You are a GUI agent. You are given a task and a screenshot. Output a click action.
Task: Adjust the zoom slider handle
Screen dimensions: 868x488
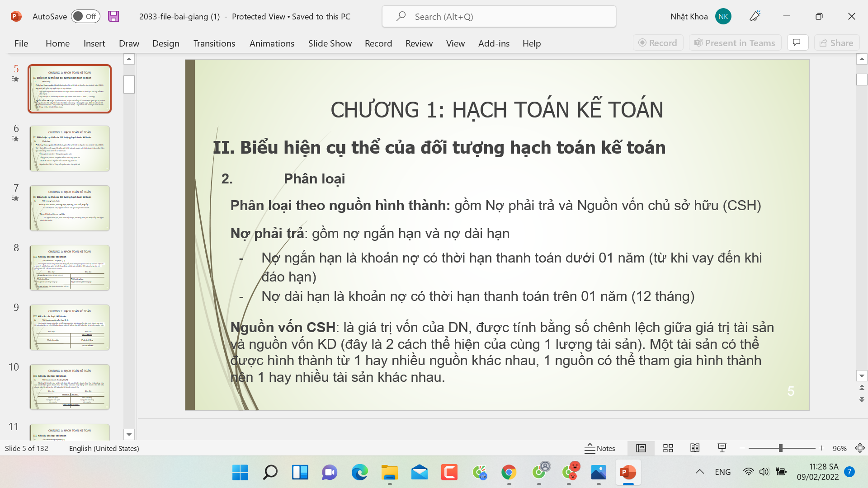[780, 448]
